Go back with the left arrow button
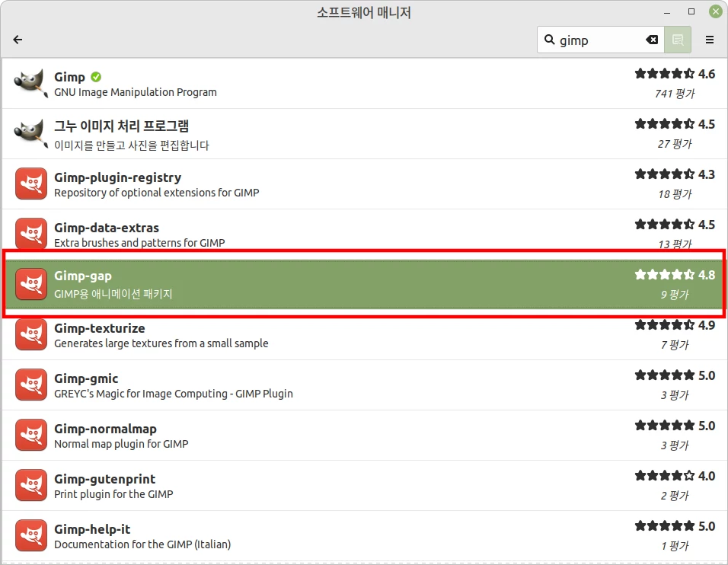Viewport: 728px width, 565px height. 18,40
